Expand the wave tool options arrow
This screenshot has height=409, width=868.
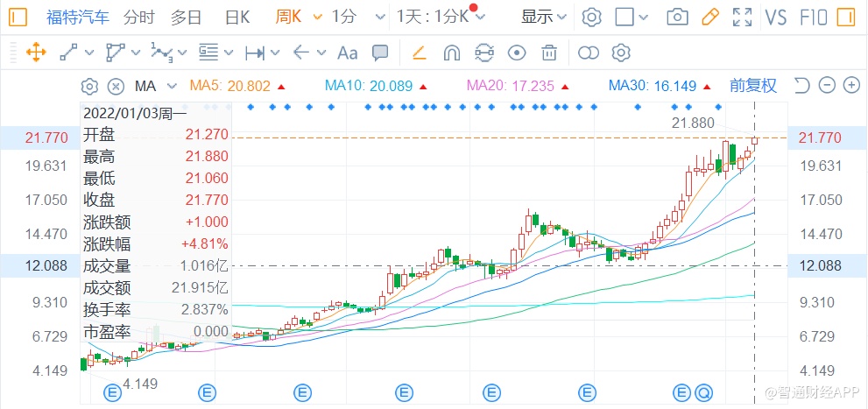(183, 53)
